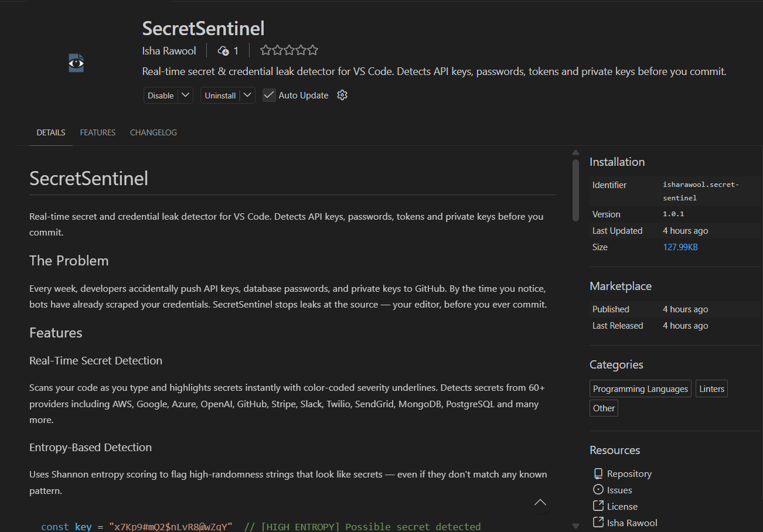
Task: Click the Marketplace section heading
Action: click(621, 287)
